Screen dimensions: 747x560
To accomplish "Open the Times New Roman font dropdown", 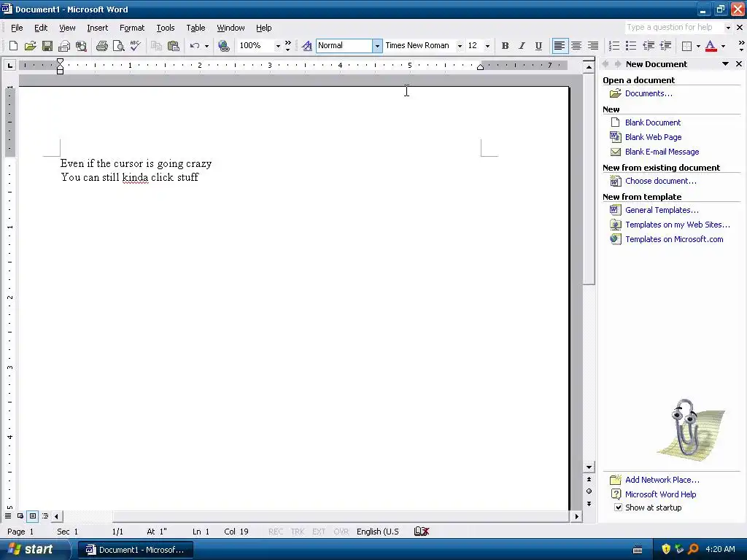I will pos(460,46).
